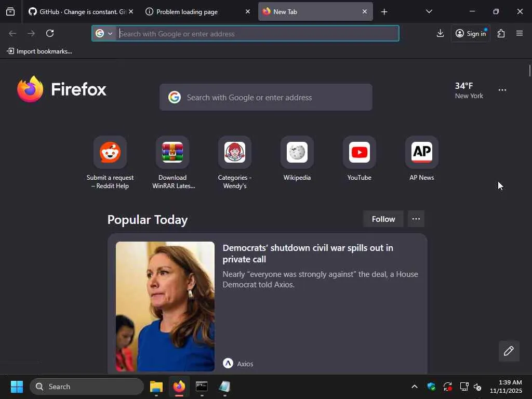Open the Extensions puzzle icon

[x=501, y=33]
